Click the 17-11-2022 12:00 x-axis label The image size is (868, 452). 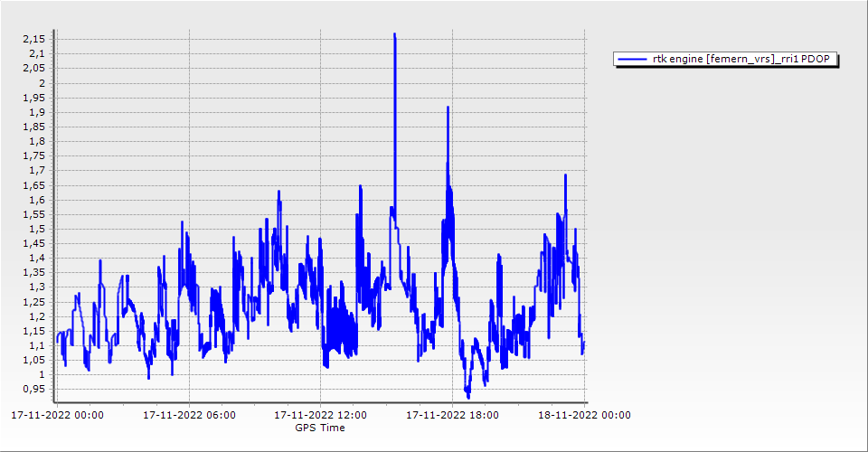tap(320, 416)
